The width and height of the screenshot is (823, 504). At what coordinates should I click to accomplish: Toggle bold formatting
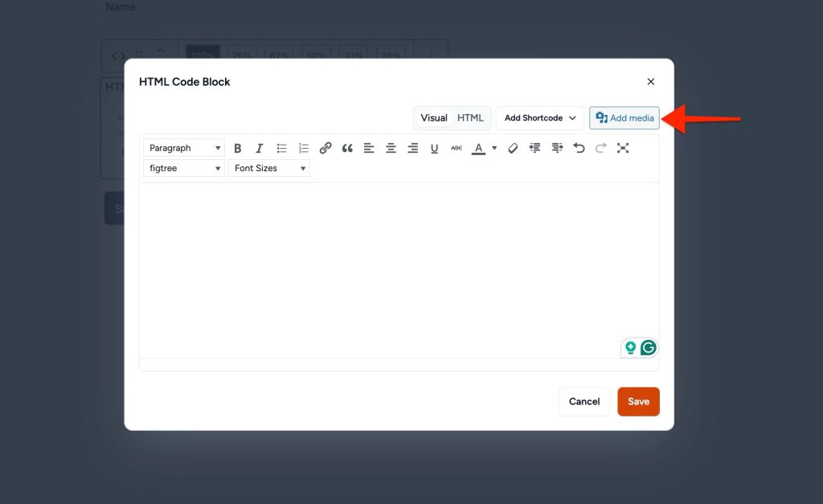click(x=238, y=148)
